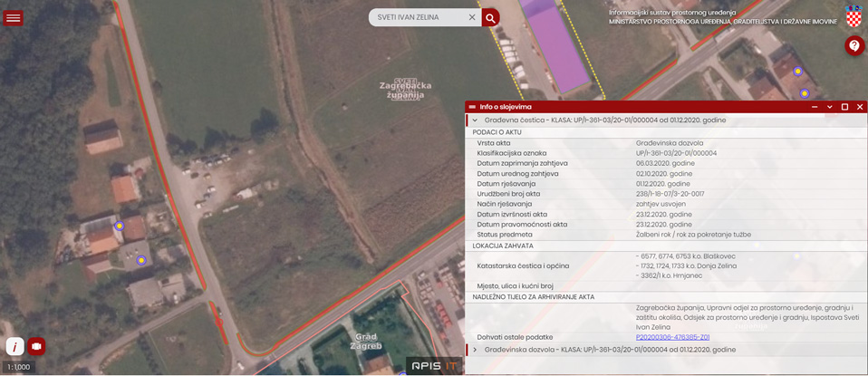Click the 1:1,000 scale indicator

[16, 367]
